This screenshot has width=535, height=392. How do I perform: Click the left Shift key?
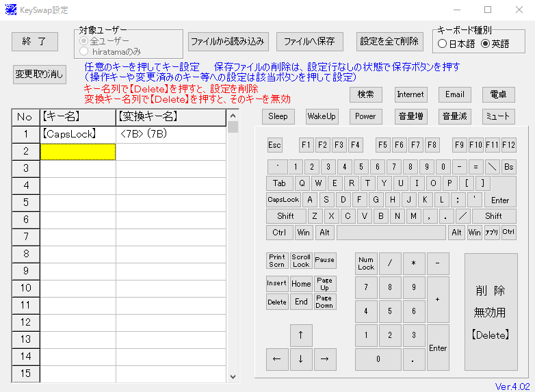[285, 216]
